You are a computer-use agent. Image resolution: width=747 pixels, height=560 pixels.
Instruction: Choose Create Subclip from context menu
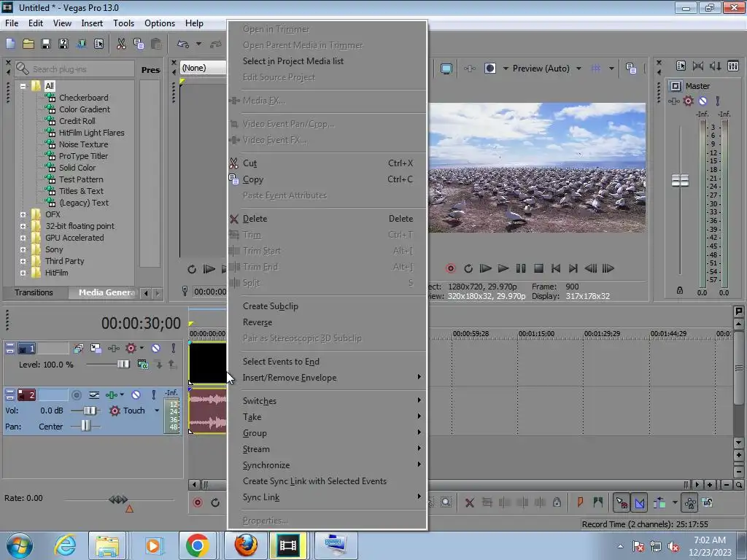(x=328, y=306)
